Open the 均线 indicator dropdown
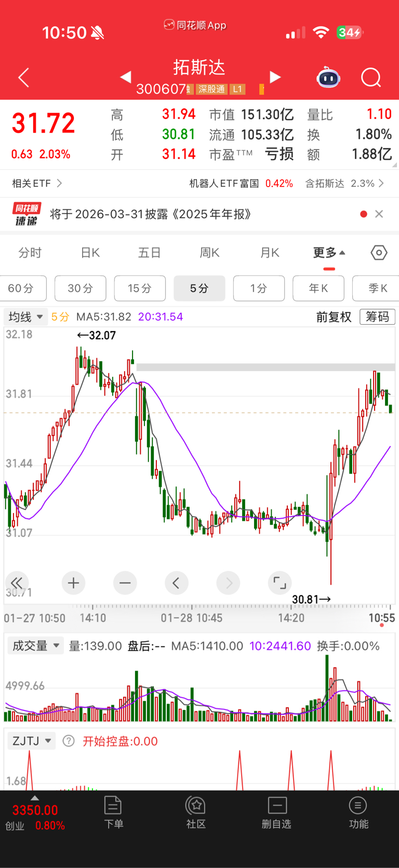Screen dimensions: 399x868 tap(26, 317)
